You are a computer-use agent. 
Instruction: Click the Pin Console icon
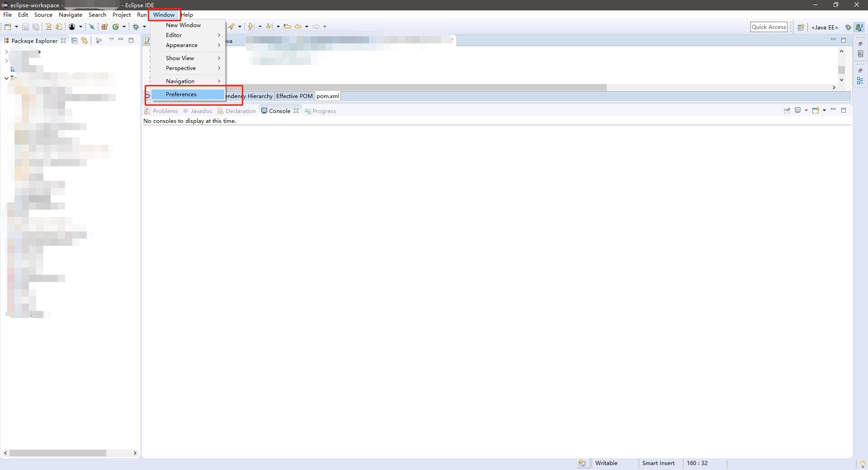coord(787,110)
